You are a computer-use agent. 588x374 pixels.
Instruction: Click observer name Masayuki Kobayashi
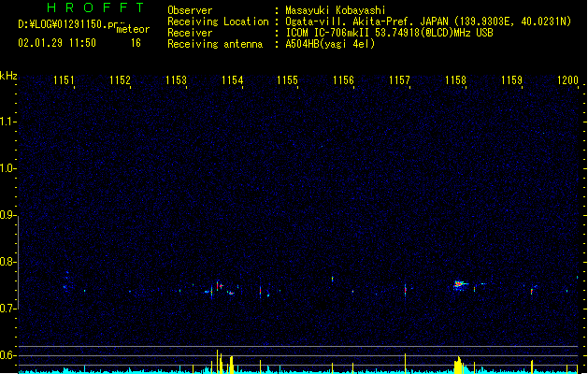click(x=336, y=10)
